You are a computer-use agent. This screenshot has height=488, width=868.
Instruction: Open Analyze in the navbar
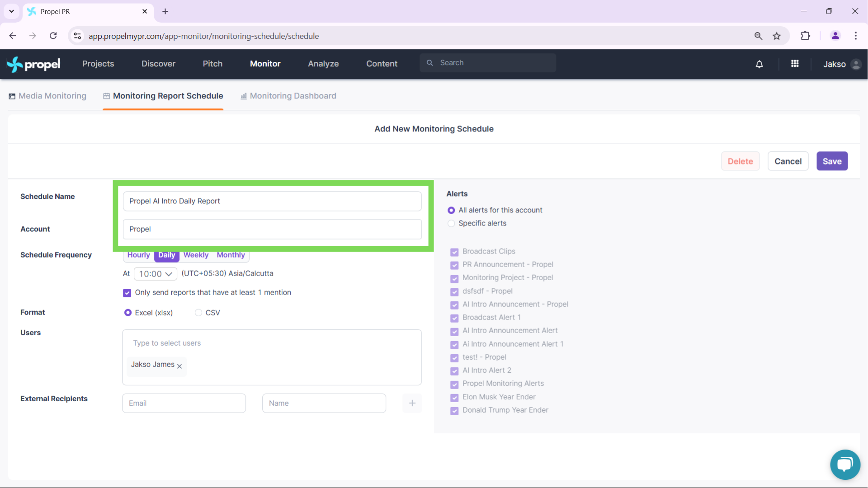coord(323,64)
